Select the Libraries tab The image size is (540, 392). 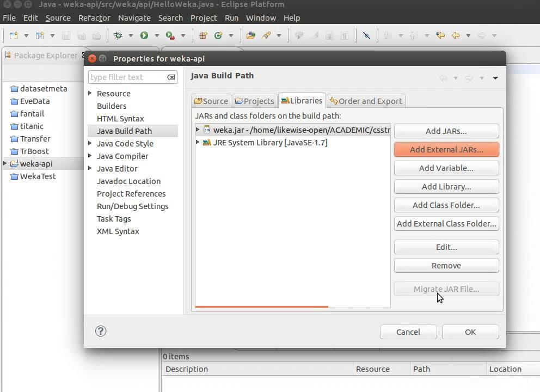[x=302, y=100]
